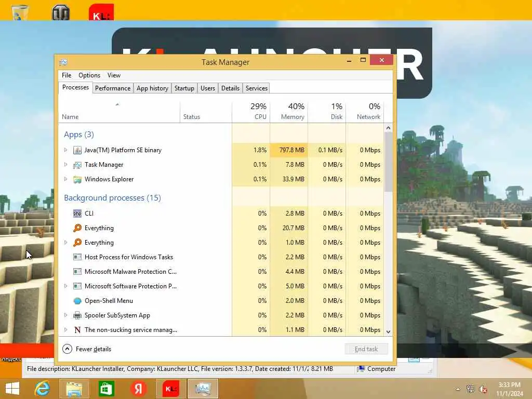Expand the second Everything process row

(x=66, y=243)
